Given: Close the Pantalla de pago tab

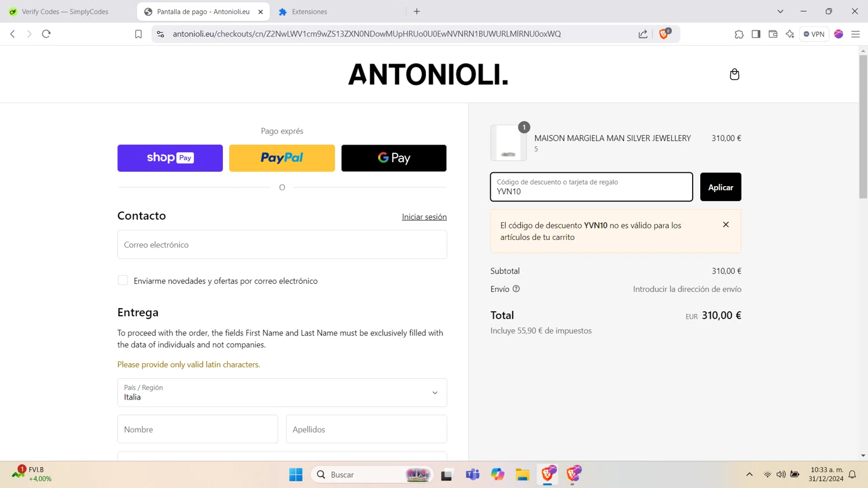Looking at the screenshot, I should pos(260,12).
